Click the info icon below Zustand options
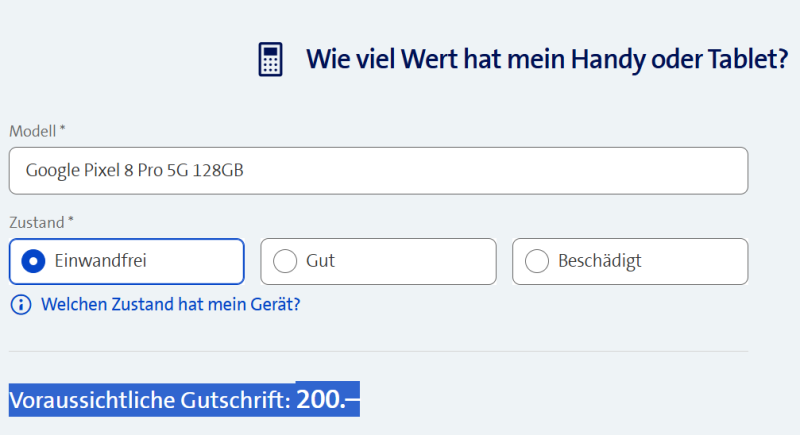 [x=20, y=304]
